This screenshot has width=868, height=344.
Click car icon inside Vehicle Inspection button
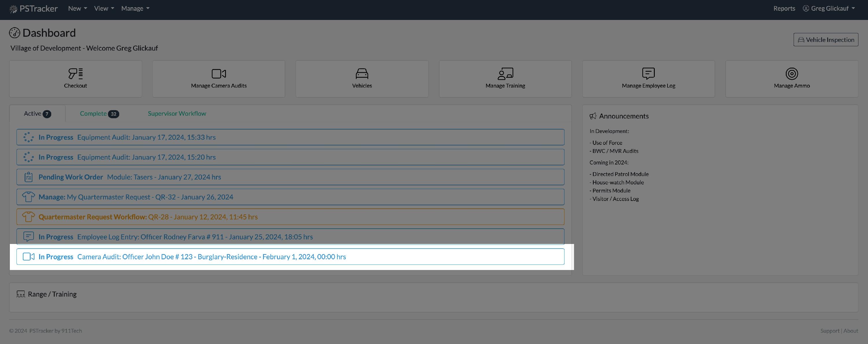801,40
